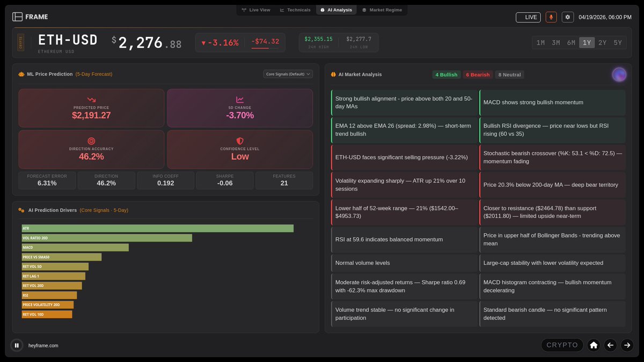Pause playback with the pause button
Image resolution: width=644 pixels, height=362 pixels.
tap(17, 345)
